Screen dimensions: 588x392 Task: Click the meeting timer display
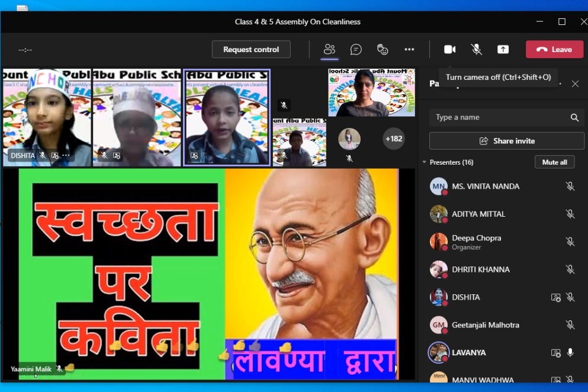click(x=25, y=50)
